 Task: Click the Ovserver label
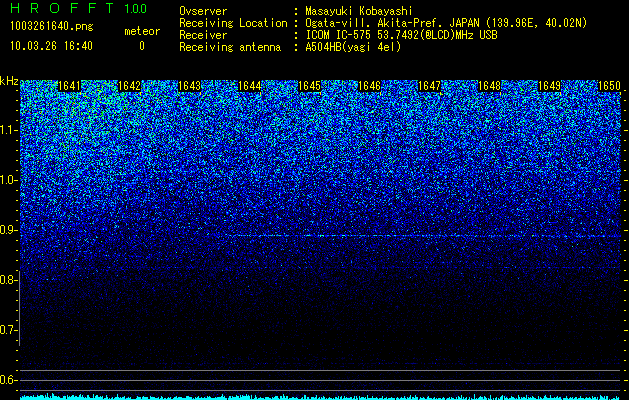pyautogui.click(x=203, y=11)
